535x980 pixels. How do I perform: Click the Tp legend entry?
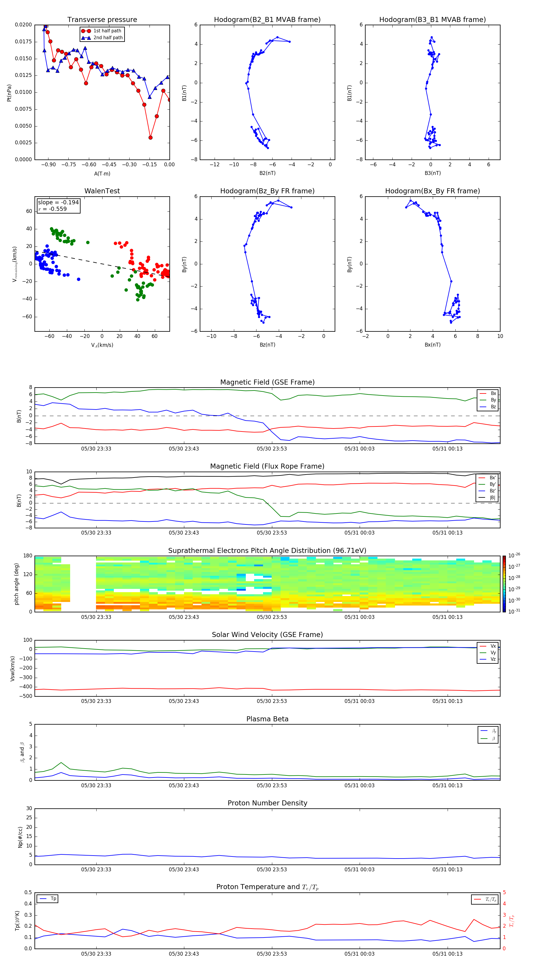coord(48,899)
